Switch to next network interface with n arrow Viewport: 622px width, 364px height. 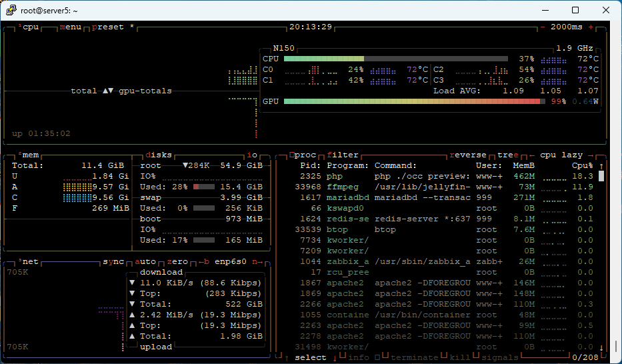tap(257, 262)
